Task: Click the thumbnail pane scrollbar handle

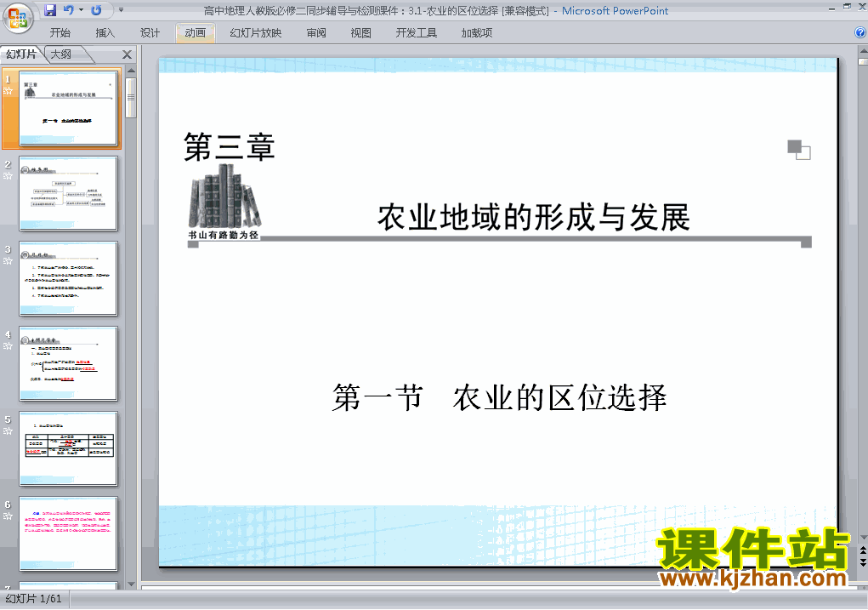Action: (131, 98)
